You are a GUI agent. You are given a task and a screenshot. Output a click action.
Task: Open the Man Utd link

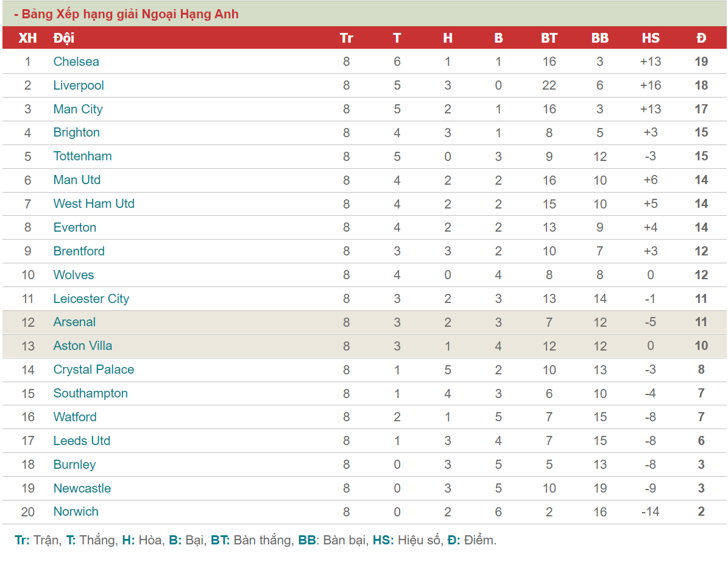(77, 180)
